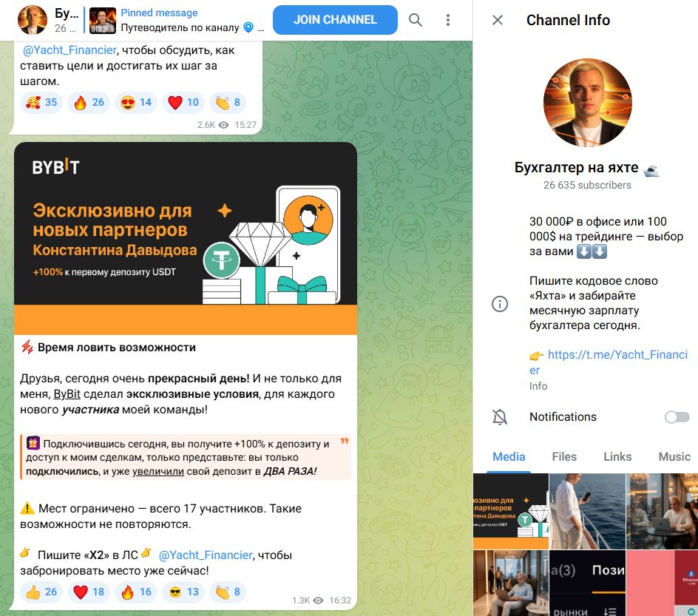Switch to the Files tab
Viewport: 698px width, 616px height.
[x=564, y=457]
